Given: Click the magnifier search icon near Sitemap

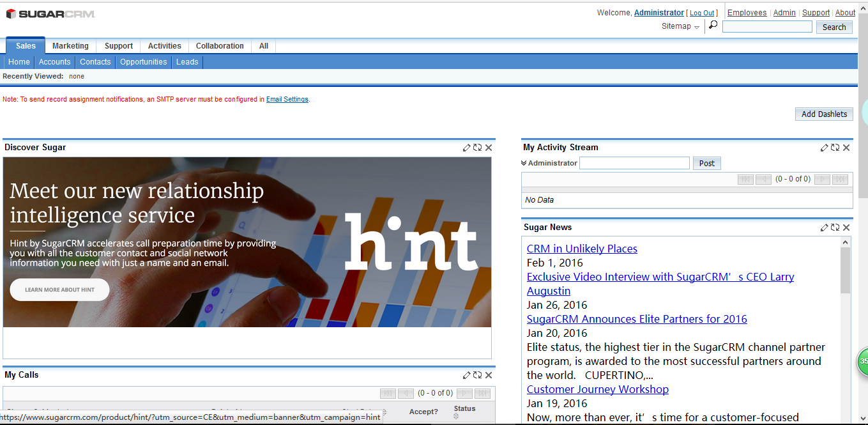Looking at the screenshot, I should click(x=713, y=25).
